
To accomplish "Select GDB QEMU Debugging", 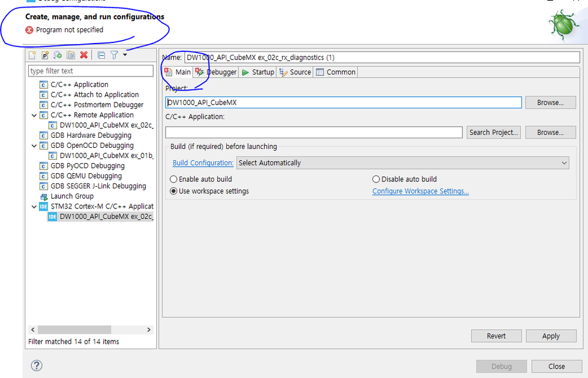I will tap(86, 176).
